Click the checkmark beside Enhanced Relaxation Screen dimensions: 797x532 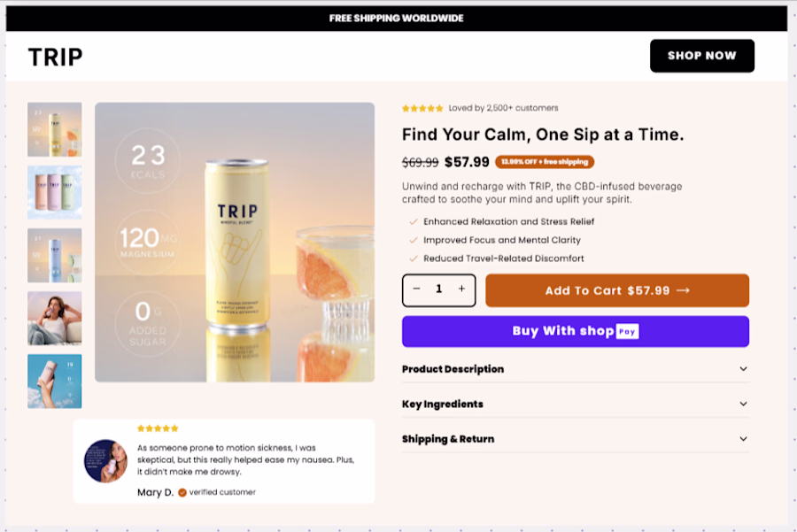[x=413, y=221]
